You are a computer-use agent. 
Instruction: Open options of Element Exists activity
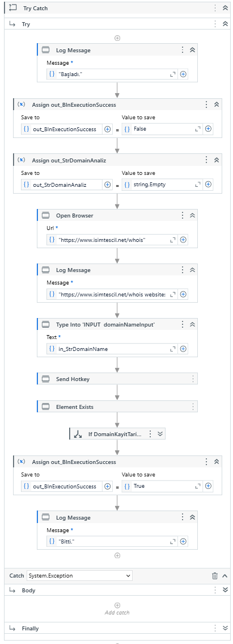[193, 407]
